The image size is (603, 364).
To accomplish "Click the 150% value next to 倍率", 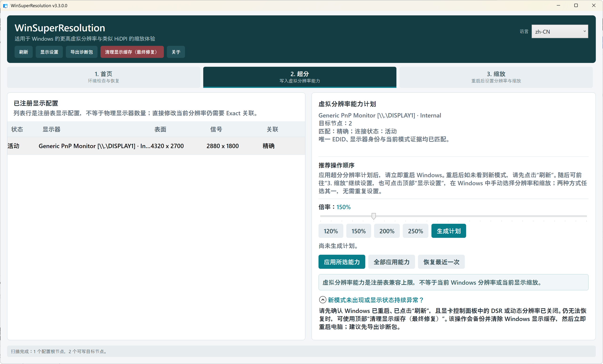I will point(343,207).
